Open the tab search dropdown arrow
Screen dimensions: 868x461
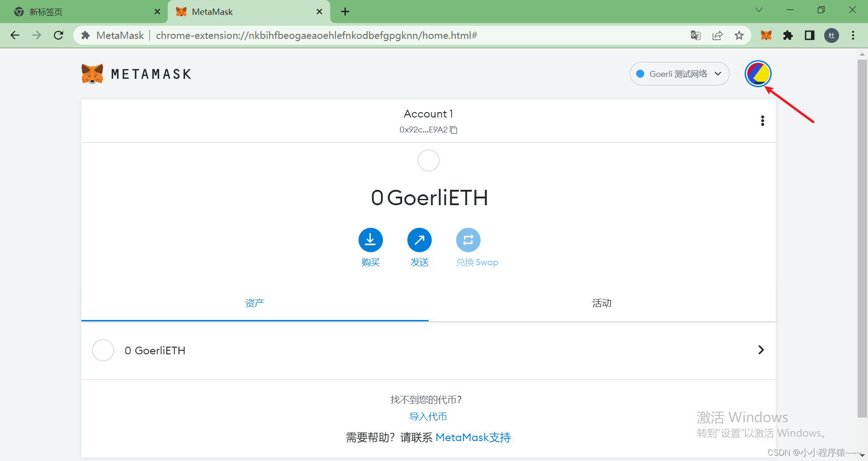[759, 10]
